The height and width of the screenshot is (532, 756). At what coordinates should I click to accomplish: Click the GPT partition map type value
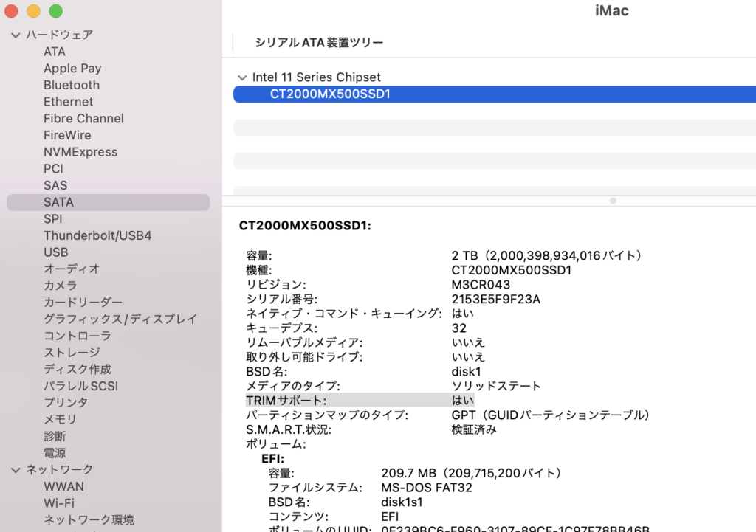[x=551, y=415]
